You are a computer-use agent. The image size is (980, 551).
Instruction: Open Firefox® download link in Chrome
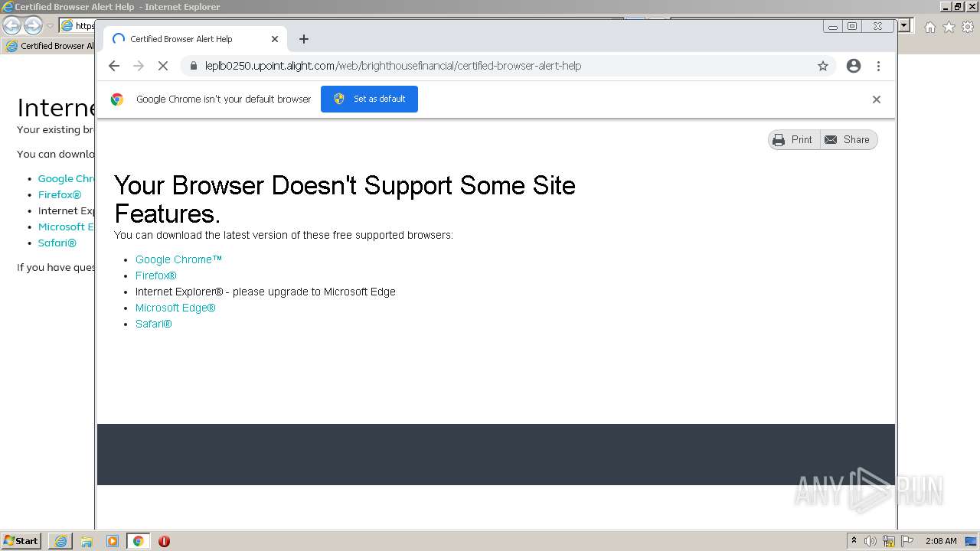156,275
